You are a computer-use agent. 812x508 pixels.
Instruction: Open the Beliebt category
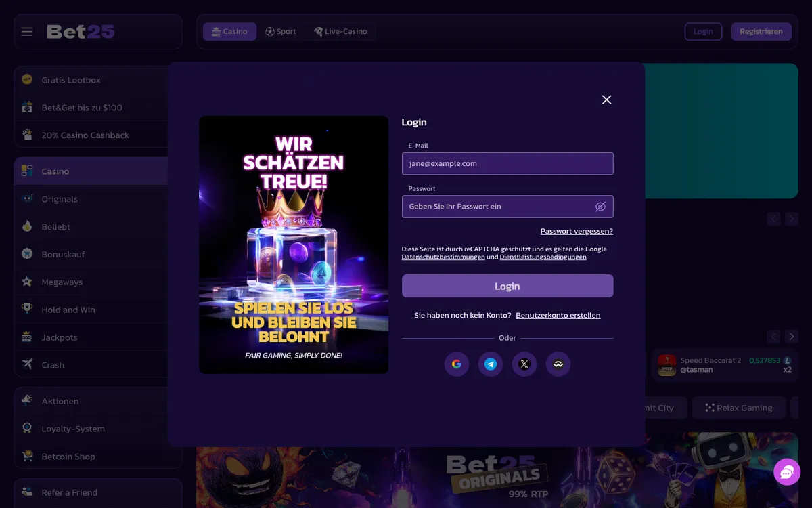pyautogui.click(x=91, y=227)
